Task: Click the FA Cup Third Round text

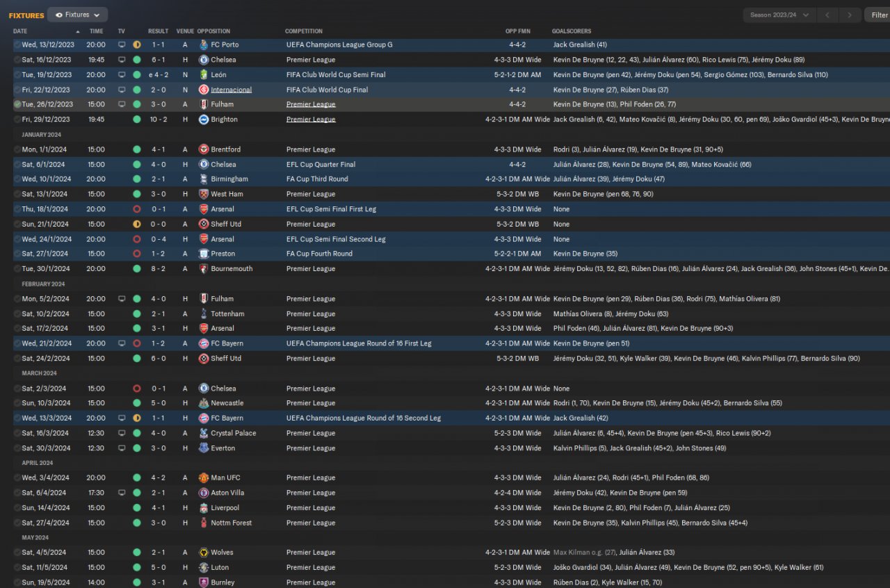Action: (x=316, y=179)
